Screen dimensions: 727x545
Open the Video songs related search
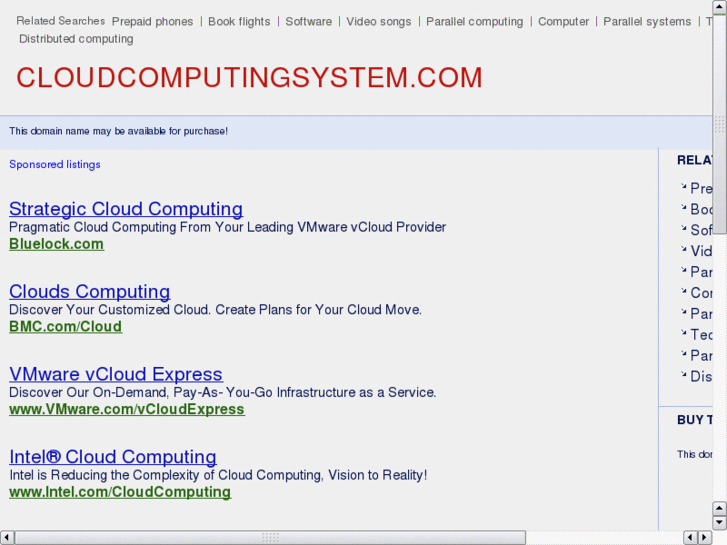click(x=378, y=22)
